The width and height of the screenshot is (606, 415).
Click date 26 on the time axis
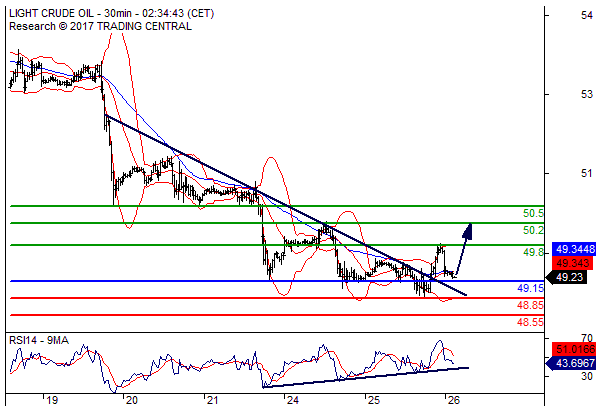454,400
